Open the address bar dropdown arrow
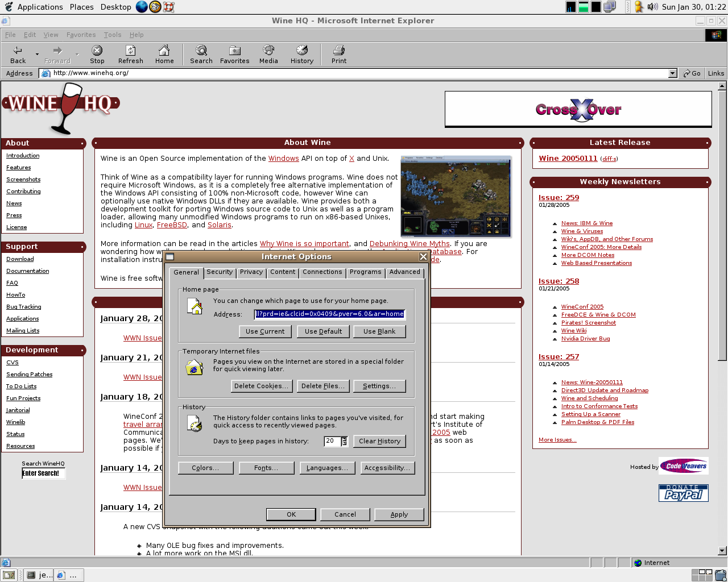728x582 pixels. 673,73
